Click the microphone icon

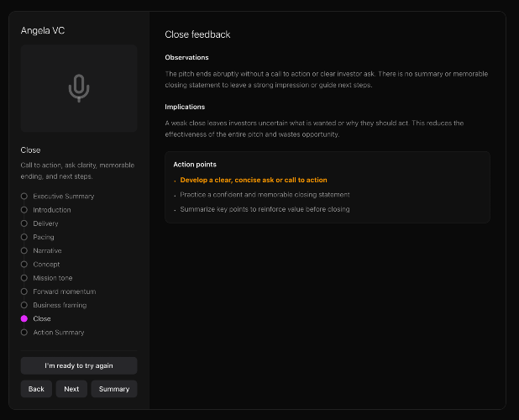point(79,87)
